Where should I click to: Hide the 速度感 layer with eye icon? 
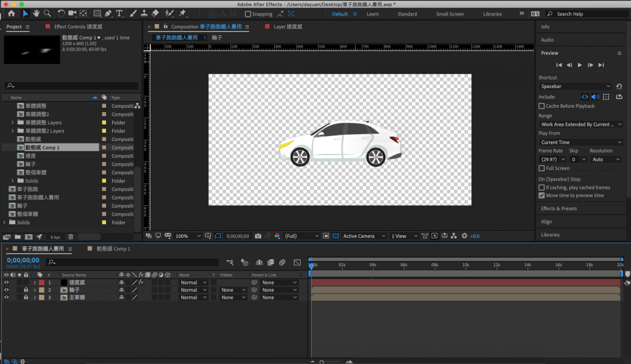7,282
